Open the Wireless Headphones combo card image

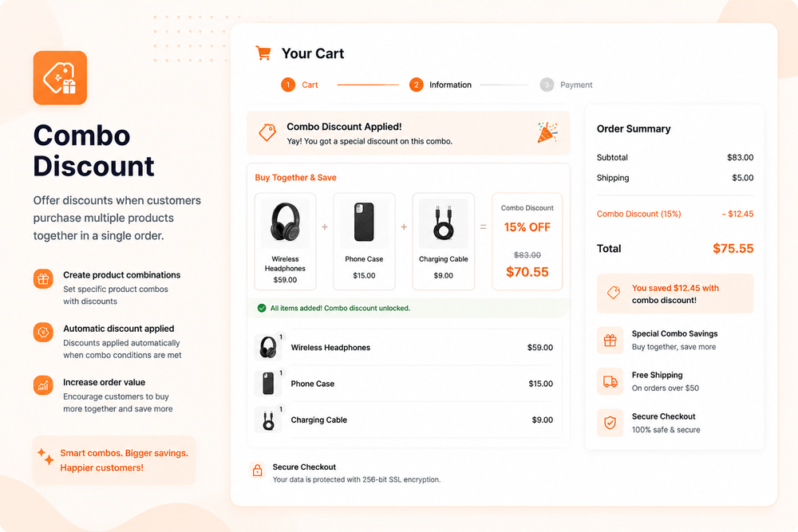285,223
